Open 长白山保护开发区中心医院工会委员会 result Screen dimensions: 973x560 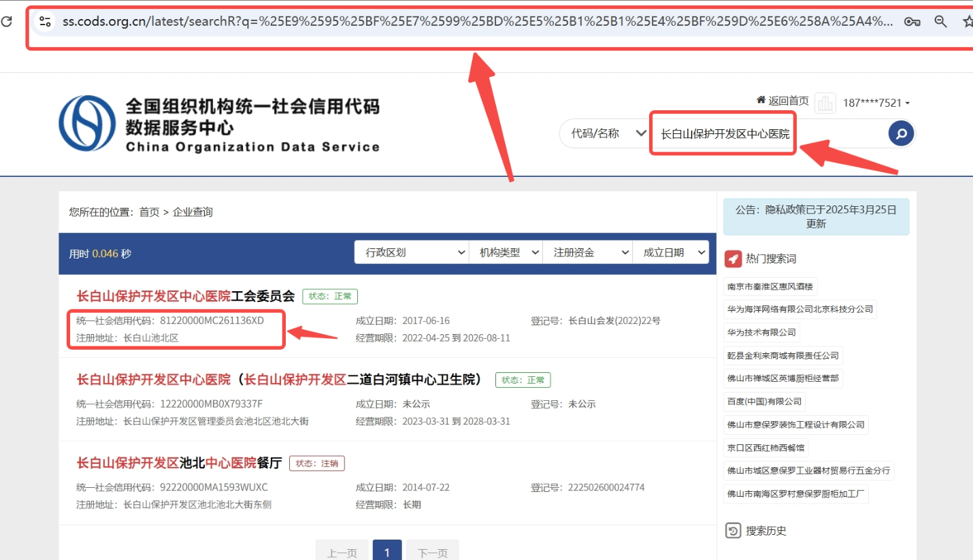point(185,296)
